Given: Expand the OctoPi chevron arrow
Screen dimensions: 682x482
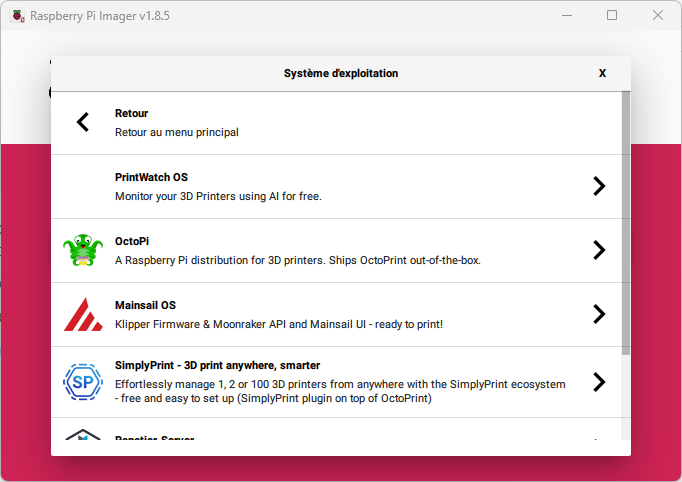Looking at the screenshot, I should 599,250.
